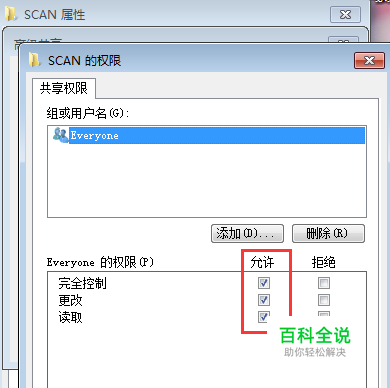
Task: Toggle Allow checkbox for 完全控制
Action: click(x=264, y=283)
